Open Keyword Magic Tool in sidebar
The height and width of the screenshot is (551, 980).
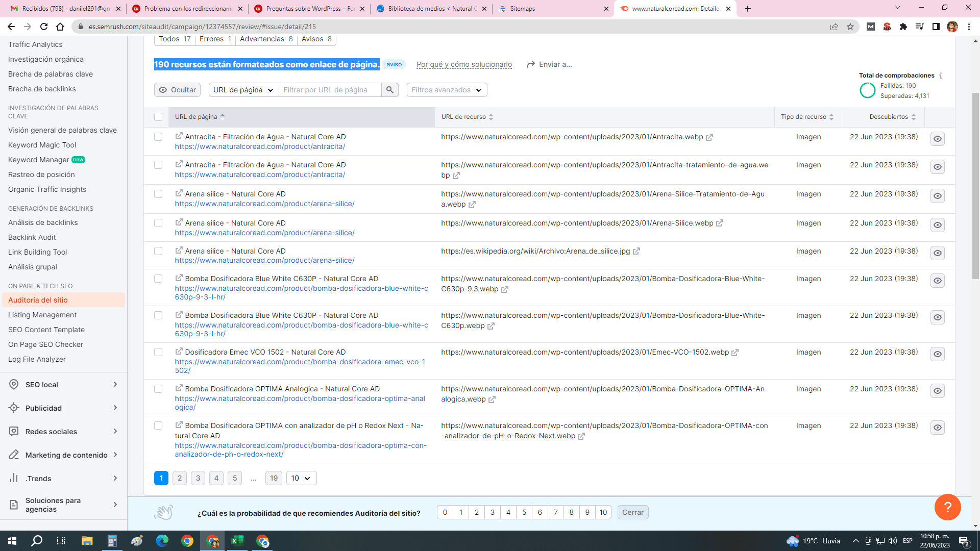(42, 145)
